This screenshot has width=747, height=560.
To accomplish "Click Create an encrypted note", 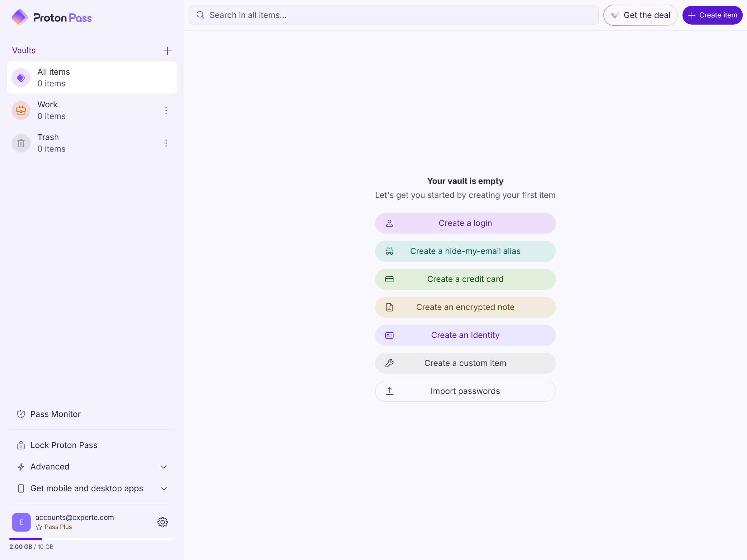I will 465,307.
